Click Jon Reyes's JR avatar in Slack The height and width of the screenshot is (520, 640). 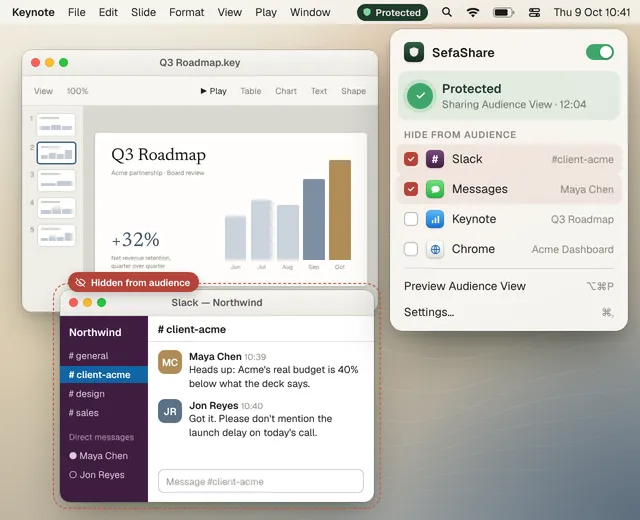point(170,411)
